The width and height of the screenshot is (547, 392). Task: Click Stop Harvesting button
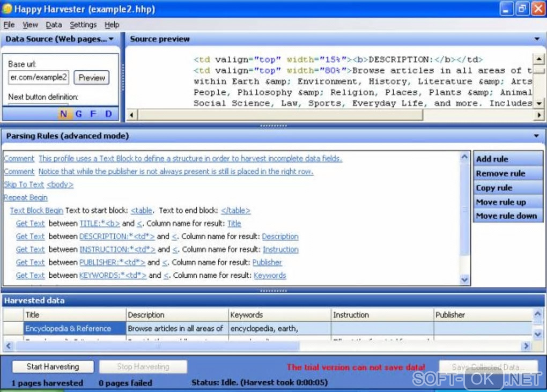[143, 367]
